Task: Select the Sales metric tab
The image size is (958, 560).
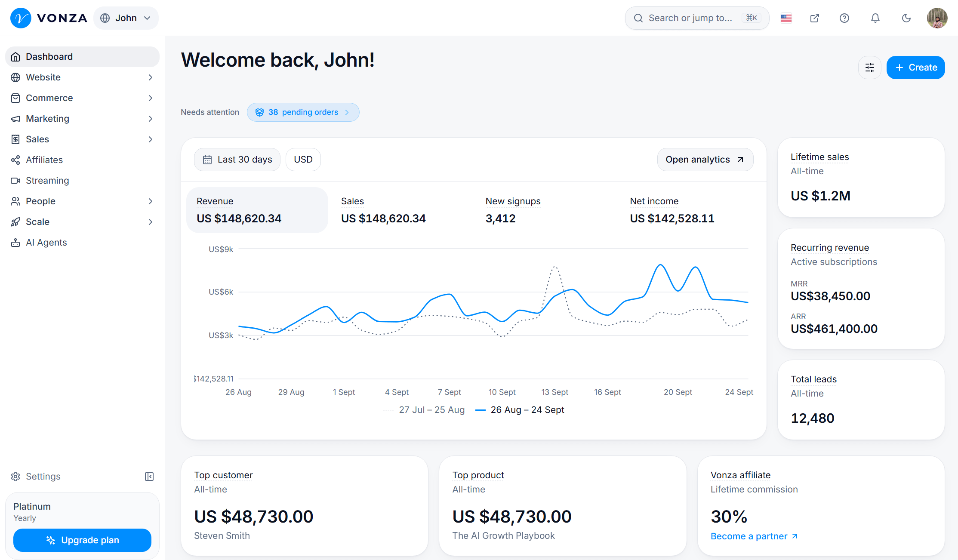Action: point(402,210)
